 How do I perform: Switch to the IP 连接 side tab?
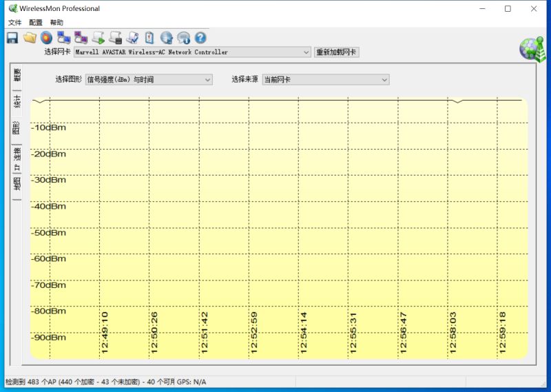[x=17, y=159]
